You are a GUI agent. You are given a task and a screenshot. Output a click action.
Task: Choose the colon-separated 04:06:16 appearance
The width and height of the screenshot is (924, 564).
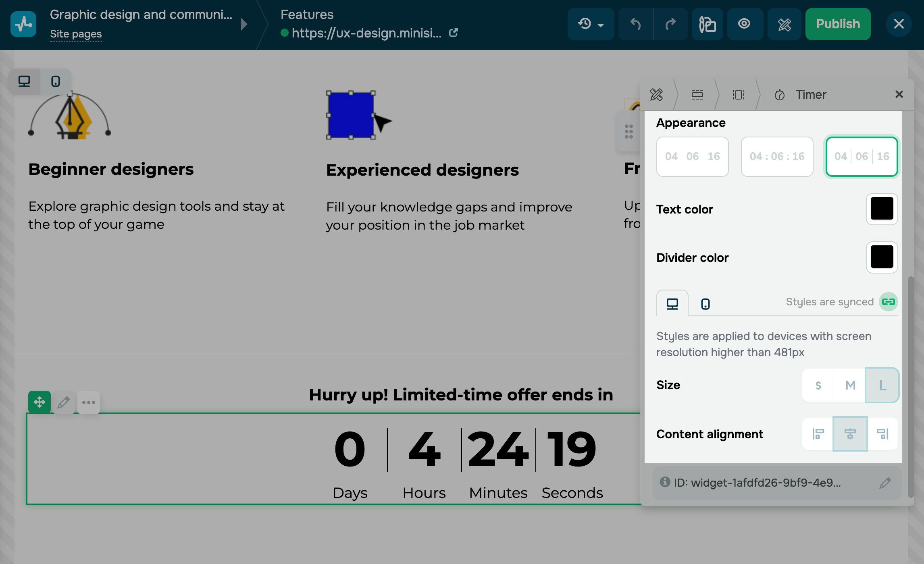coord(777,156)
